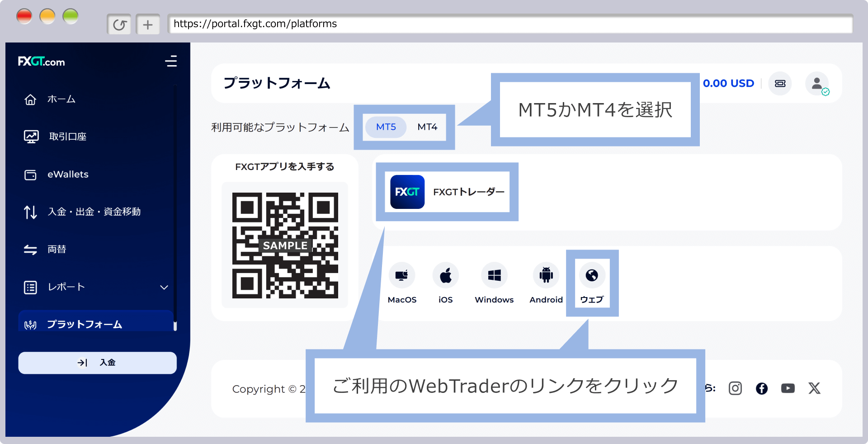This screenshot has height=444, width=868.
Task: Click the FXGT app QR code
Action: pyautogui.click(x=285, y=246)
